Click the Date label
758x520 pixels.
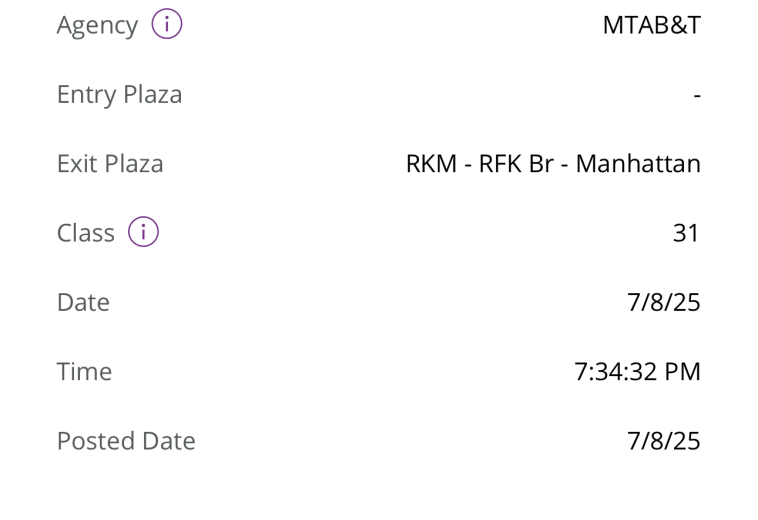[x=83, y=302]
